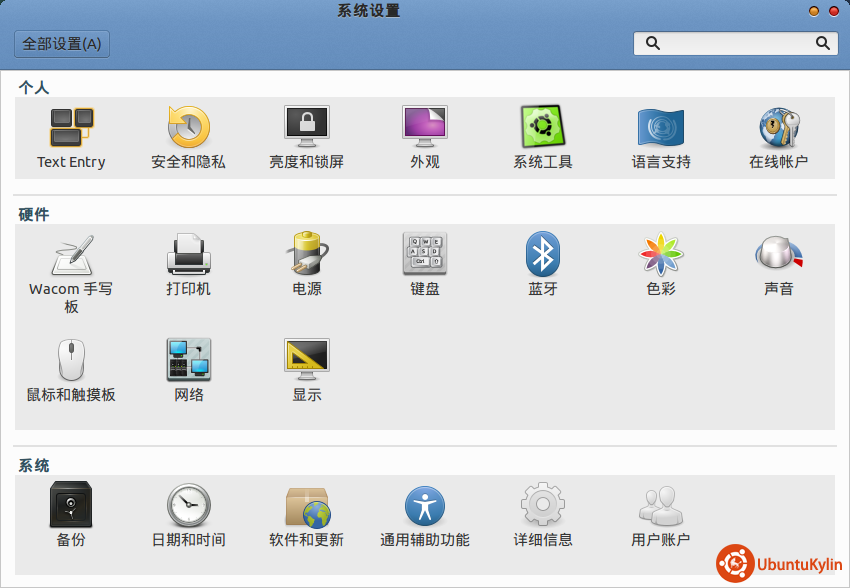850x588 pixels.
Task: Open 日期和时间 (Date & Time) settings
Action: tap(188, 506)
